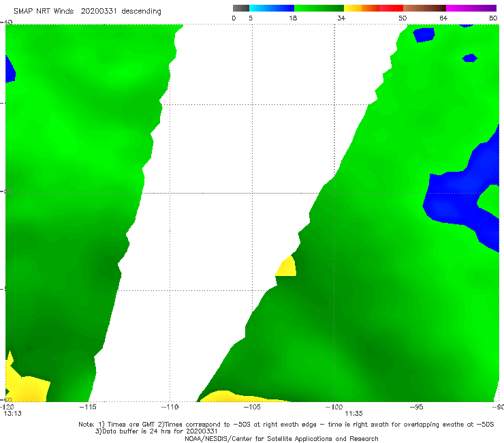
Task: Pick the cyan-to-blue segment of the color bar
Action: coord(272,8)
